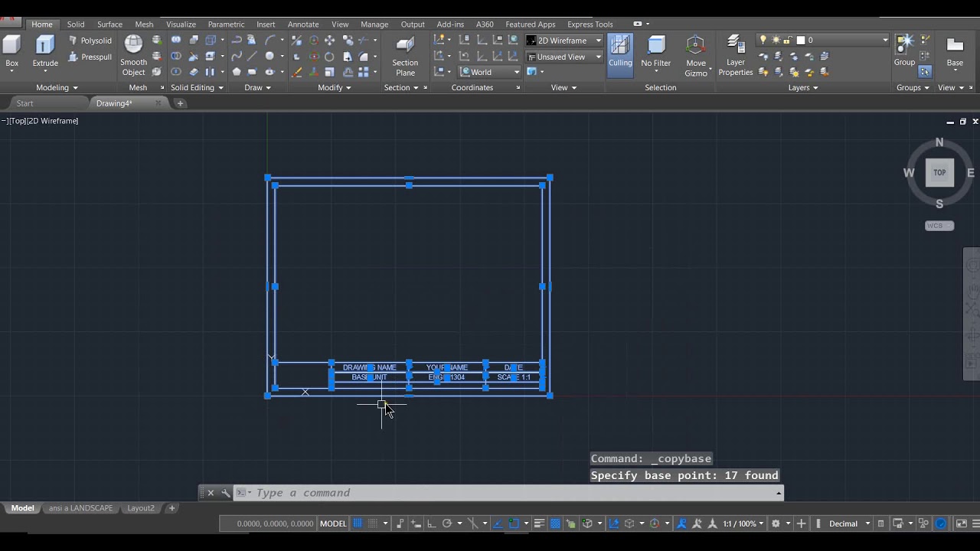Click the WCS label under the ViewCube
Screen dimensions: 980x551
click(939, 226)
